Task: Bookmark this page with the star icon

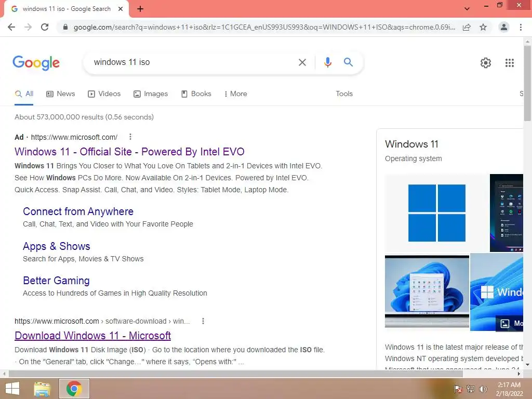Action: (483, 27)
